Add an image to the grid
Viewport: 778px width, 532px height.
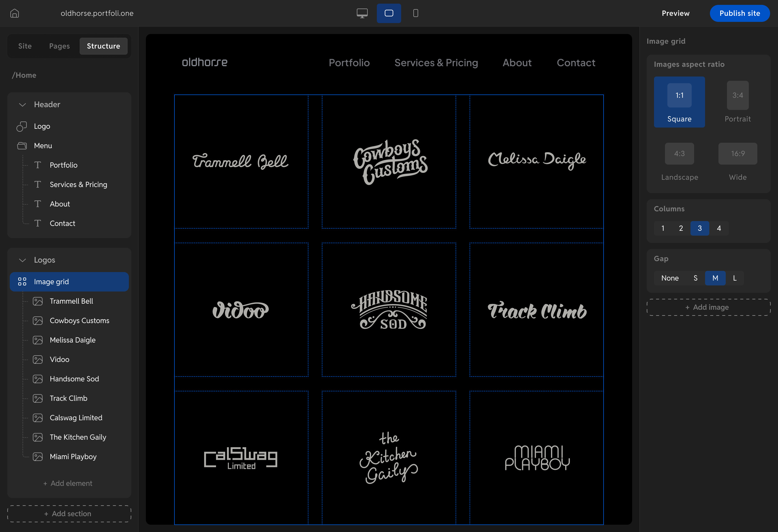coord(708,307)
